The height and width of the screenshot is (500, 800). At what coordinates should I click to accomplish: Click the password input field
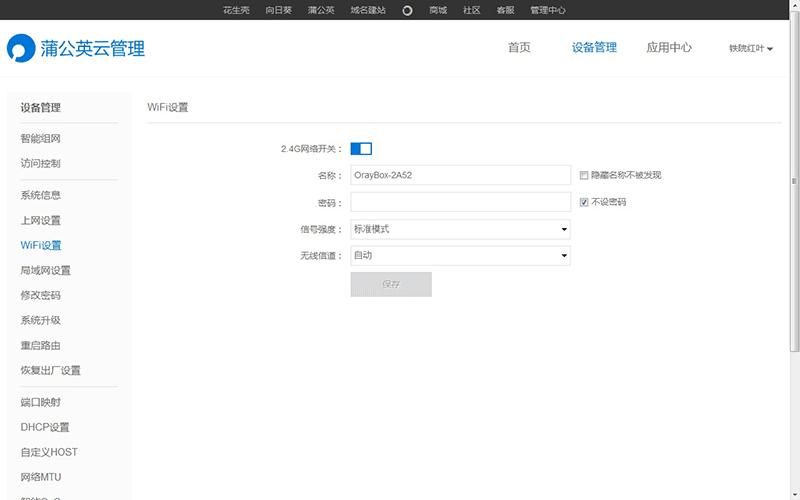pyautogui.click(x=460, y=202)
